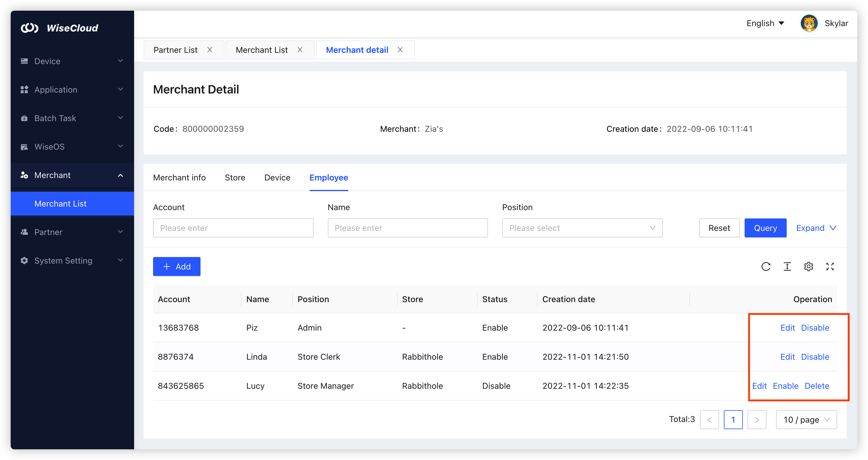
Task: Toggle fullscreen table view icon
Action: click(x=830, y=267)
